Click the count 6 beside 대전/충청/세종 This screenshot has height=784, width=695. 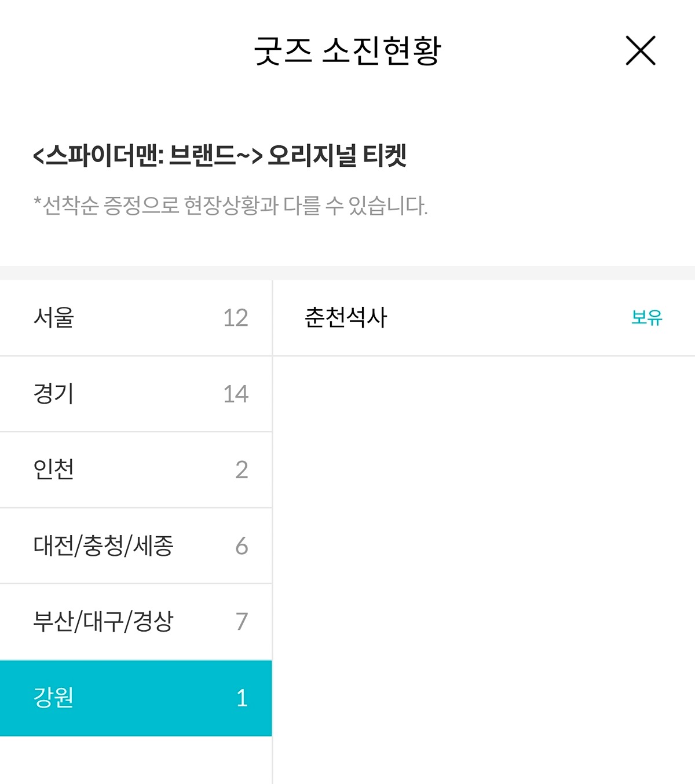(x=242, y=546)
